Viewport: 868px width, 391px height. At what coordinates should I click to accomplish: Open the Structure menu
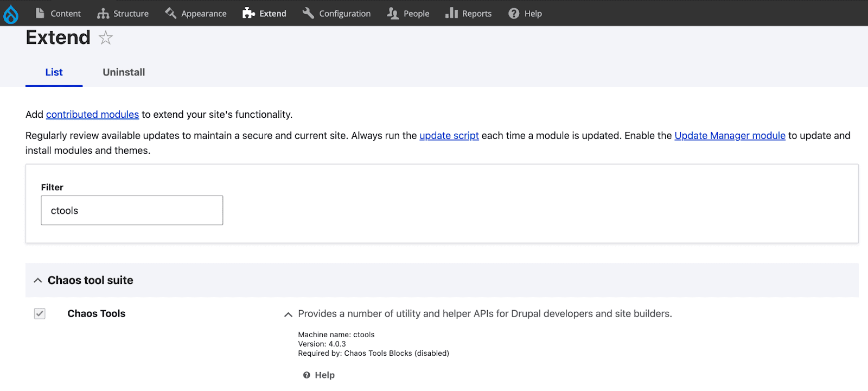pyautogui.click(x=123, y=13)
